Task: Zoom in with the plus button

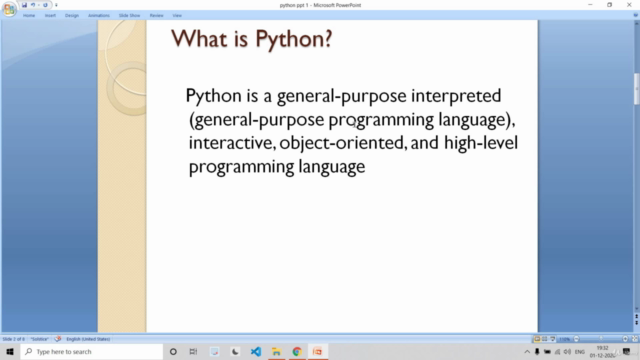Action: pos(625,339)
